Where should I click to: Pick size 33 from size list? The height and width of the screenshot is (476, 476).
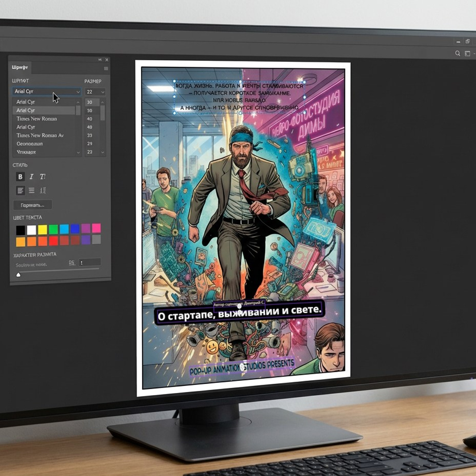90,135
